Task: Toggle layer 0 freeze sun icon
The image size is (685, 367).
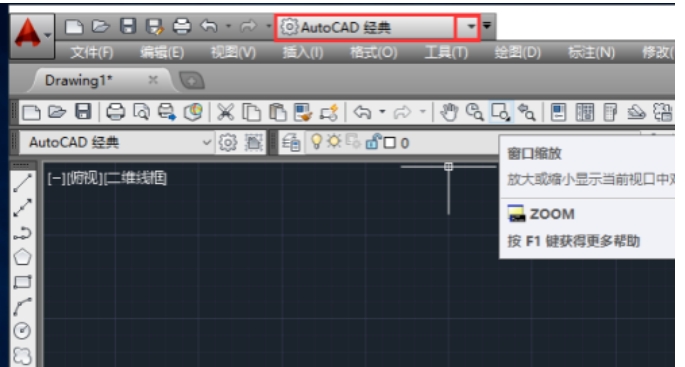Action: 335,142
